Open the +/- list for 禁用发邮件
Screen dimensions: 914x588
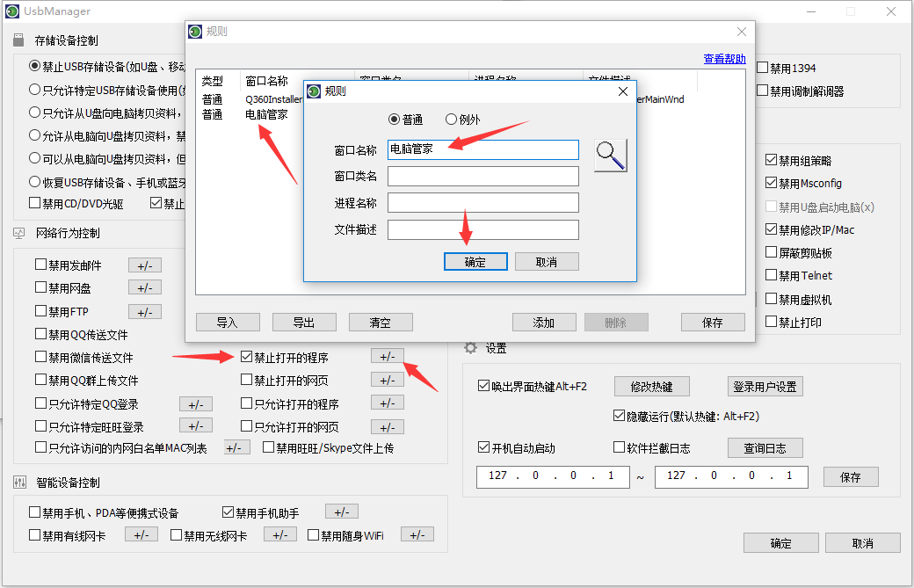(x=144, y=265)
